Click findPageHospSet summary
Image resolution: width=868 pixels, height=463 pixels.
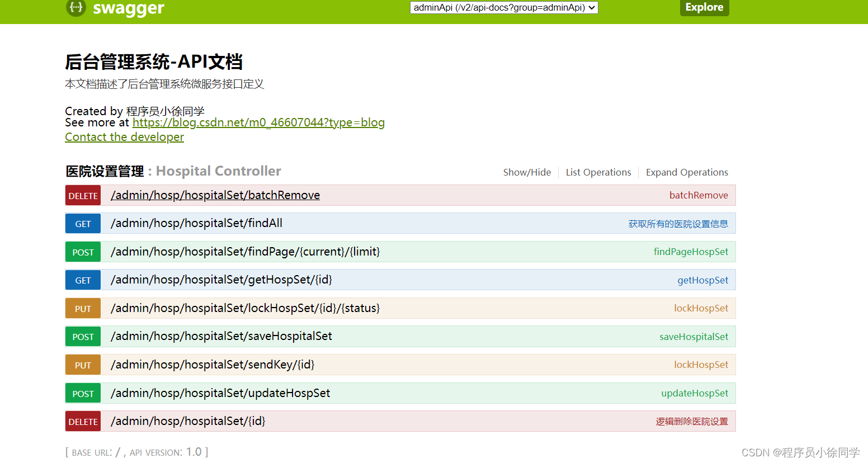point(691,252)
